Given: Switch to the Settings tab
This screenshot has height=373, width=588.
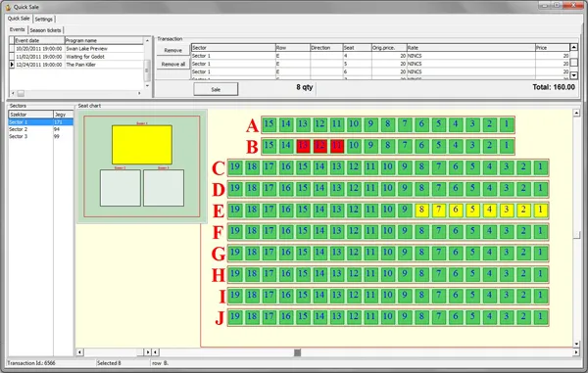Looking at the screenshot, I should [44, 20].
